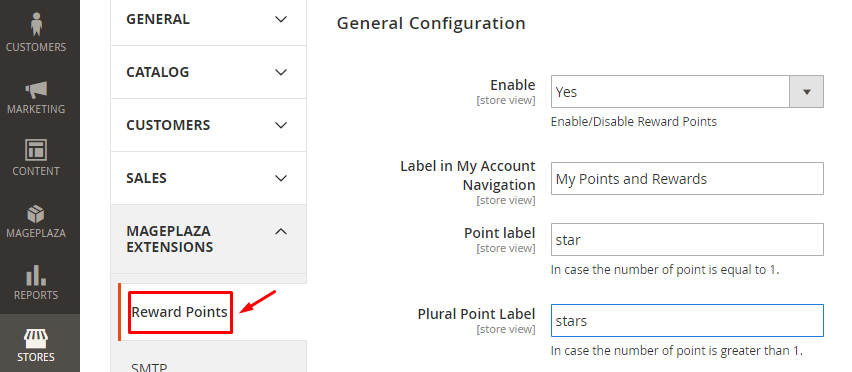Expand the Customers config section chevron
Viewport: 852px width, 372px height.
280,125
